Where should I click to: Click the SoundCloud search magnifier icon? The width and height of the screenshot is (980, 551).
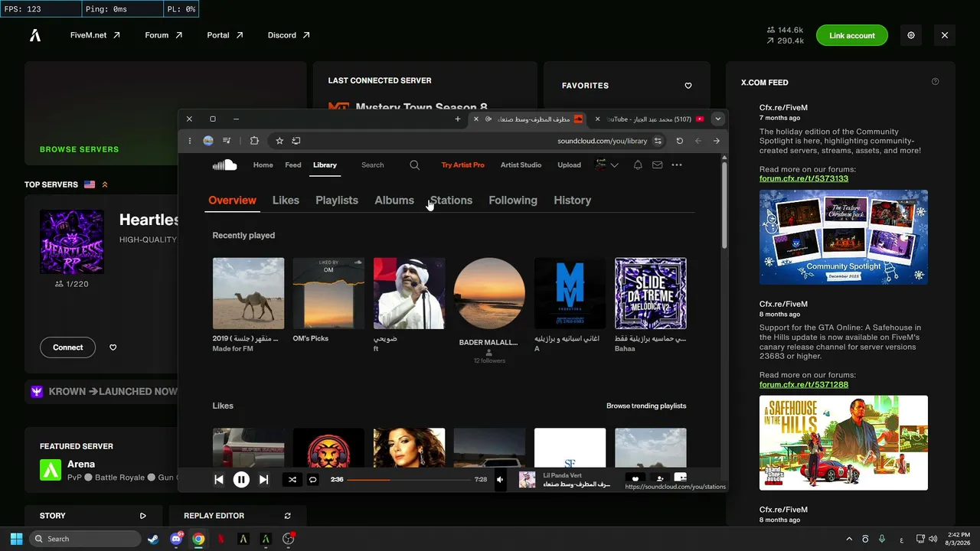coord(414,165)
